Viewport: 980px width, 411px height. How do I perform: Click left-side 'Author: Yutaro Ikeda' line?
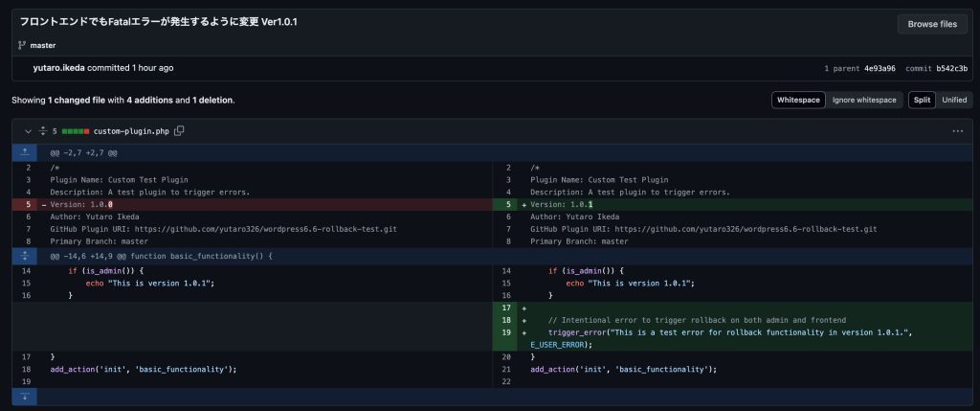[95, 217]
